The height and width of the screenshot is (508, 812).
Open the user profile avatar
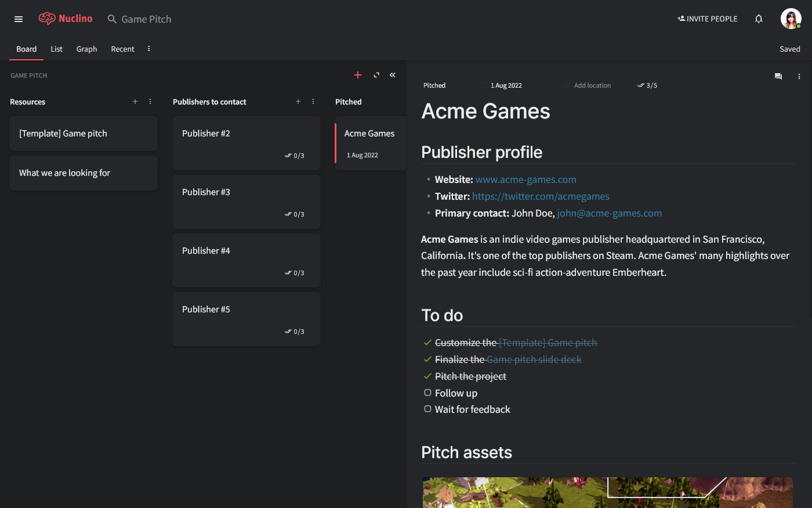[791, 19]
